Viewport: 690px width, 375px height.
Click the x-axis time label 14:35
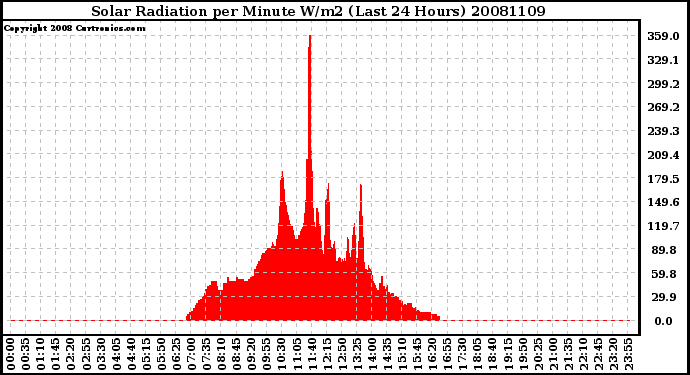[387, 354]
